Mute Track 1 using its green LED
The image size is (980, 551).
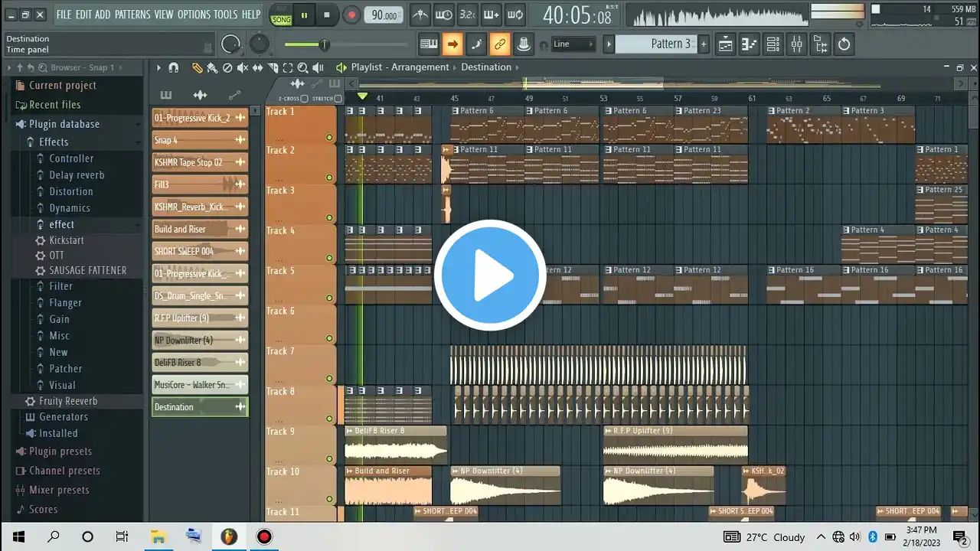[329, 138]
